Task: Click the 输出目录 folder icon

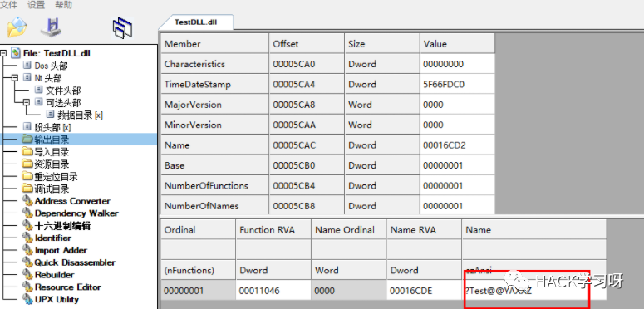Action: (27, 140)
